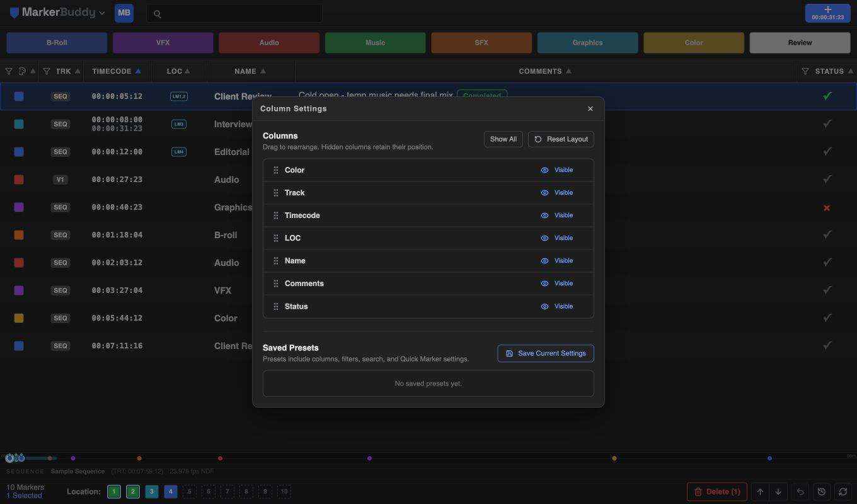Select location 4 button
The height and width of the screenshot is (504, 857).
point(171,492)
